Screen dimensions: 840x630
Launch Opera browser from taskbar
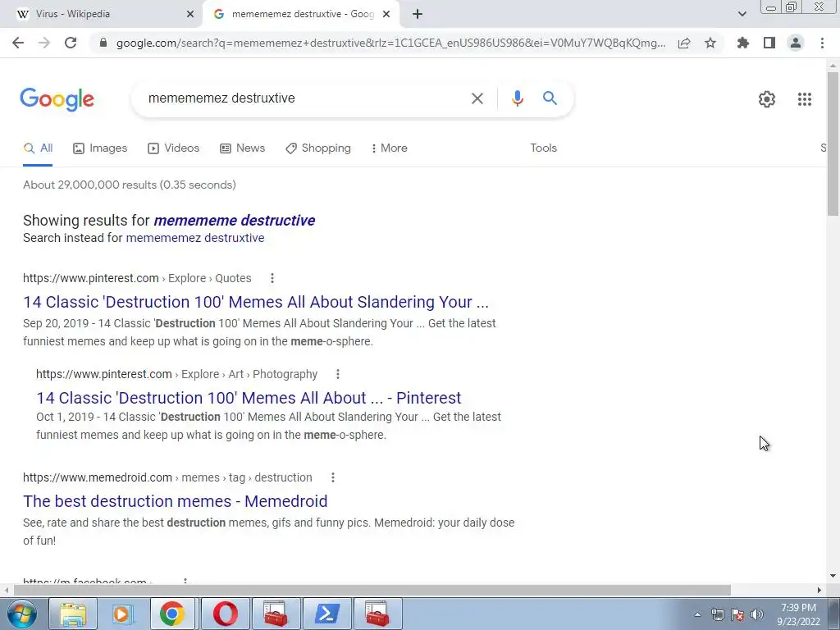(225, 614)
